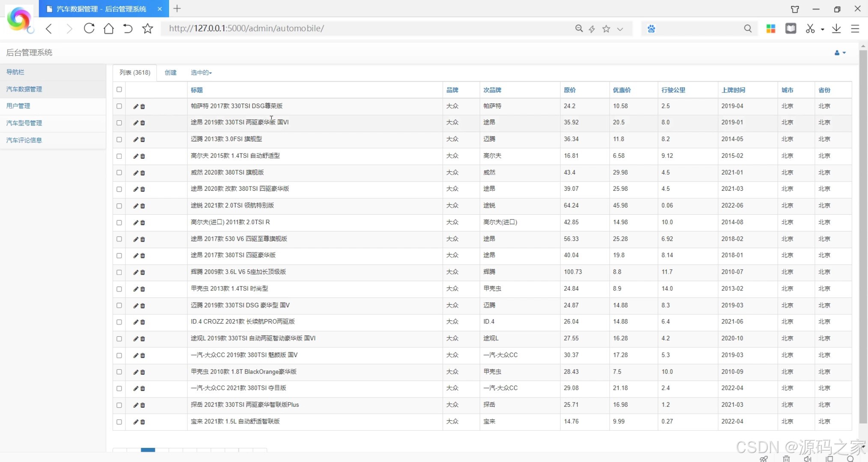Screen dimensions: 868x462
Task: Delete the 威然 2020款 380TSI record
Action: click(143, 173)
